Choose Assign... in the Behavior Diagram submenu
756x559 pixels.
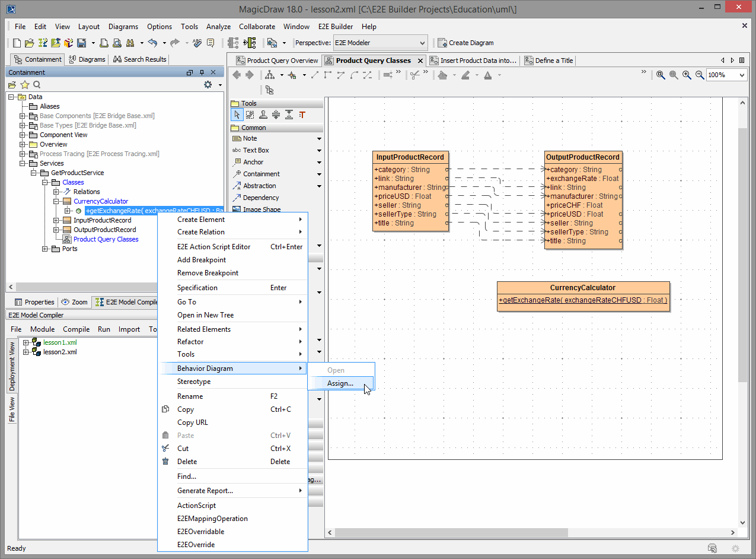coord(340,383)
